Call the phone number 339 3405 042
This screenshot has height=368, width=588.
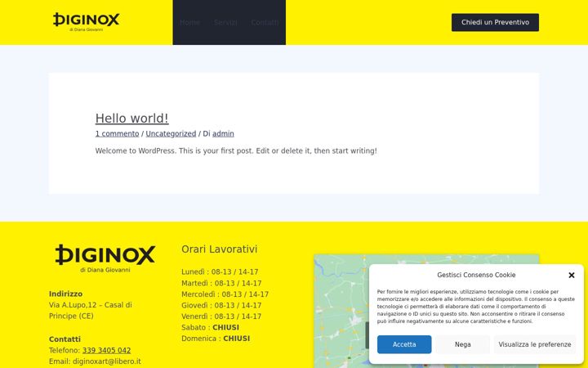point(106,350)
